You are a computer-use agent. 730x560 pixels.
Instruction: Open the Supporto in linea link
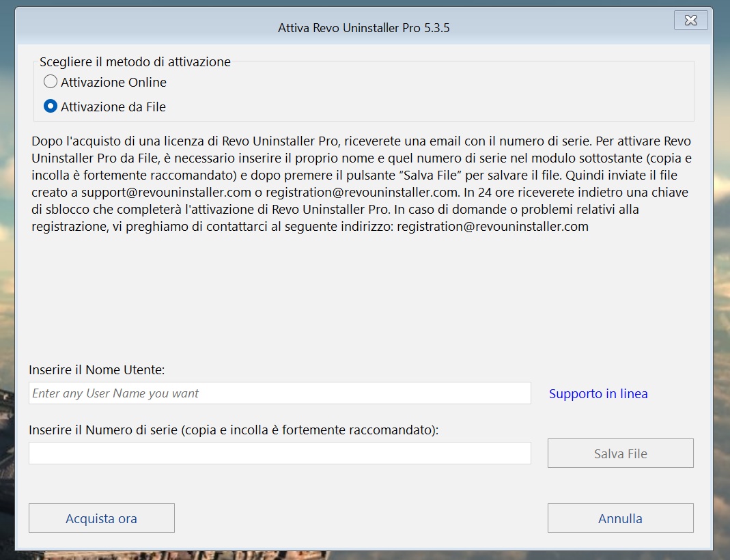coord(598,394)
